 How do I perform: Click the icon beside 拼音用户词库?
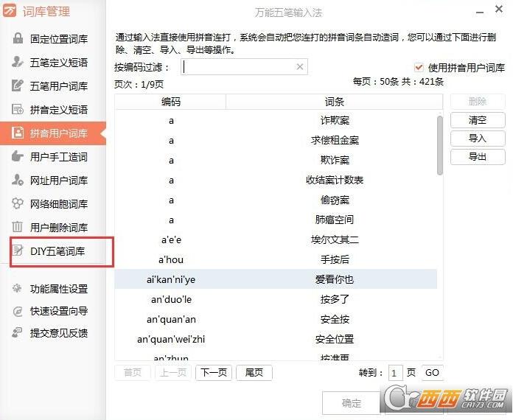coord(17,133)
